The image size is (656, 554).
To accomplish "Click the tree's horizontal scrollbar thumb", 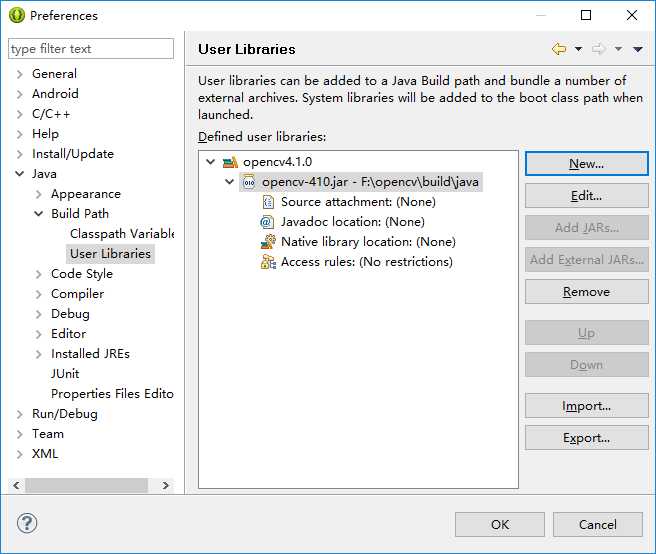I will click(x=87, y=485).
